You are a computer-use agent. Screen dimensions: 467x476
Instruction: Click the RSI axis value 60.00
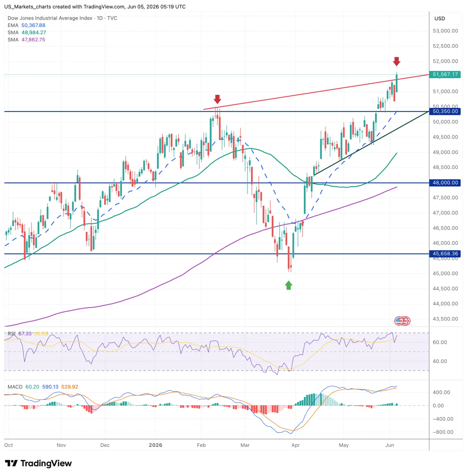click(x=440, y=343)
